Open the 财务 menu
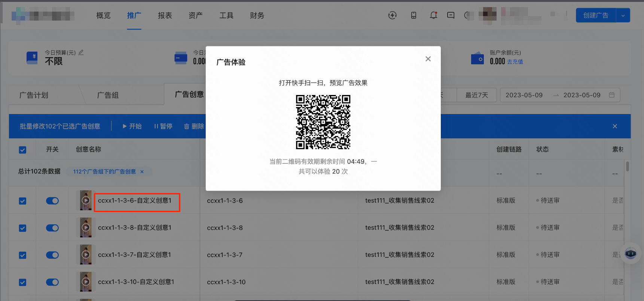The image size is (644, 301). point(257,15)
